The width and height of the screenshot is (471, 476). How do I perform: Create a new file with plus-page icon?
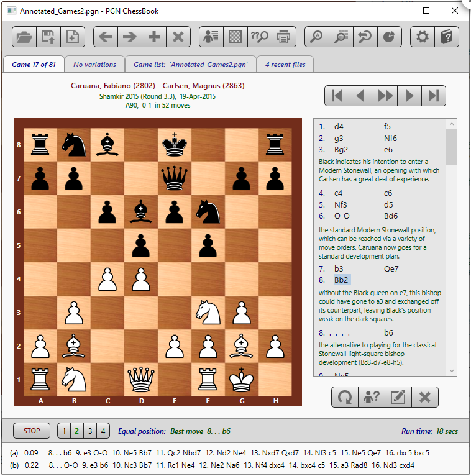click(73, 37)
